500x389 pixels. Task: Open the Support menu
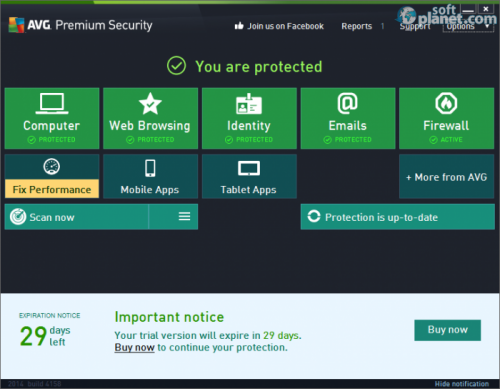coord(415,26)
